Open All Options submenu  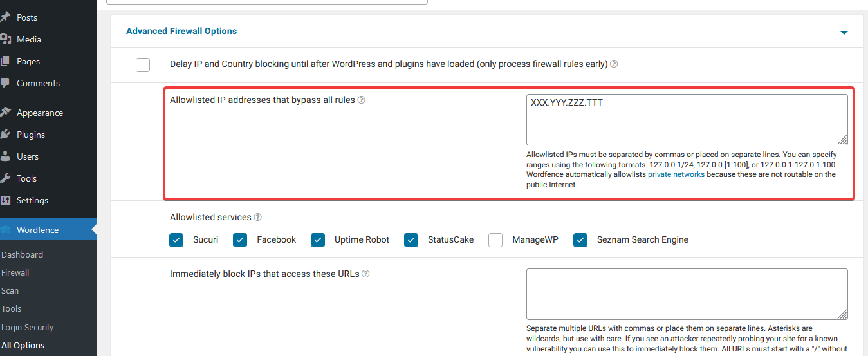pos(23,345)
